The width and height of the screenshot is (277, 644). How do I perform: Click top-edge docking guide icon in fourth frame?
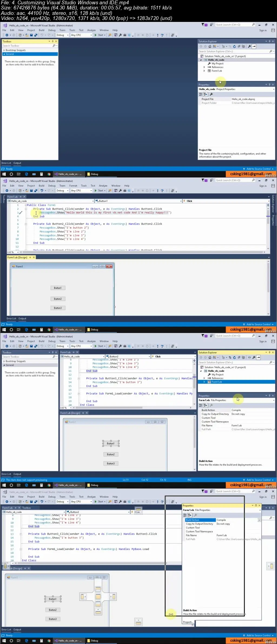point(138,510)
